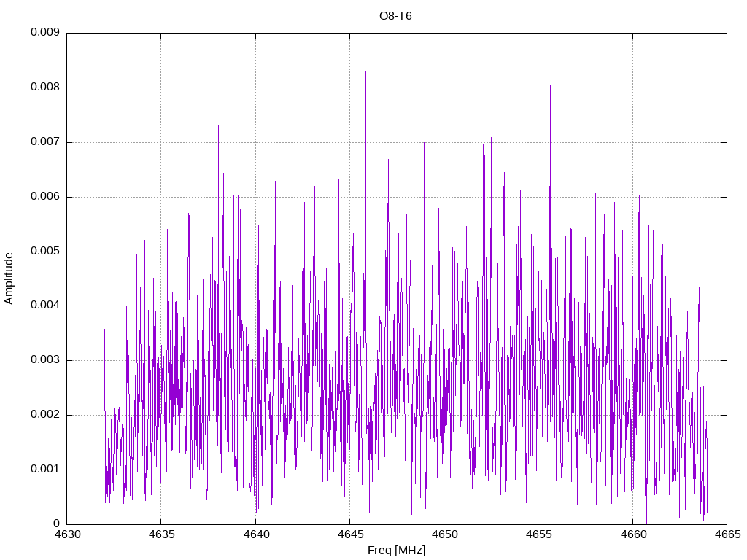Screen dimensions: 747x560
Task: Select the 0.004 y-axis tick label
Action: click(x=45, y=306)
